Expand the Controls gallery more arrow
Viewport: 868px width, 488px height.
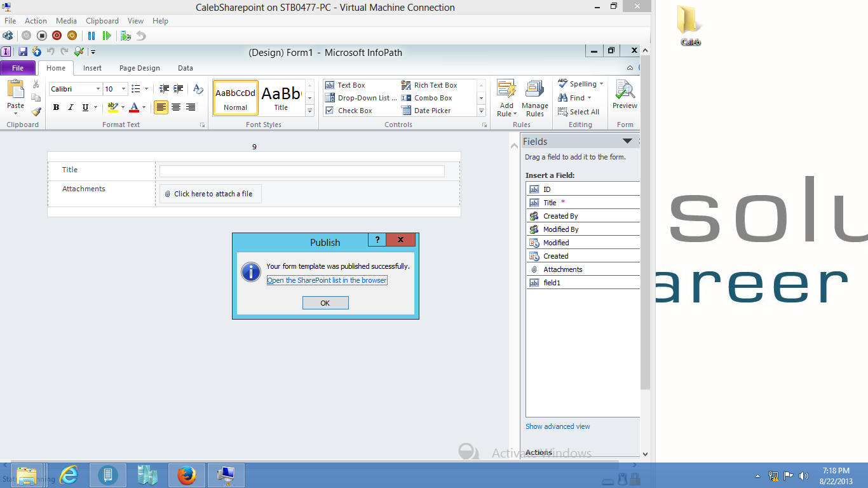pyautogui.click(x=481, y=111)
